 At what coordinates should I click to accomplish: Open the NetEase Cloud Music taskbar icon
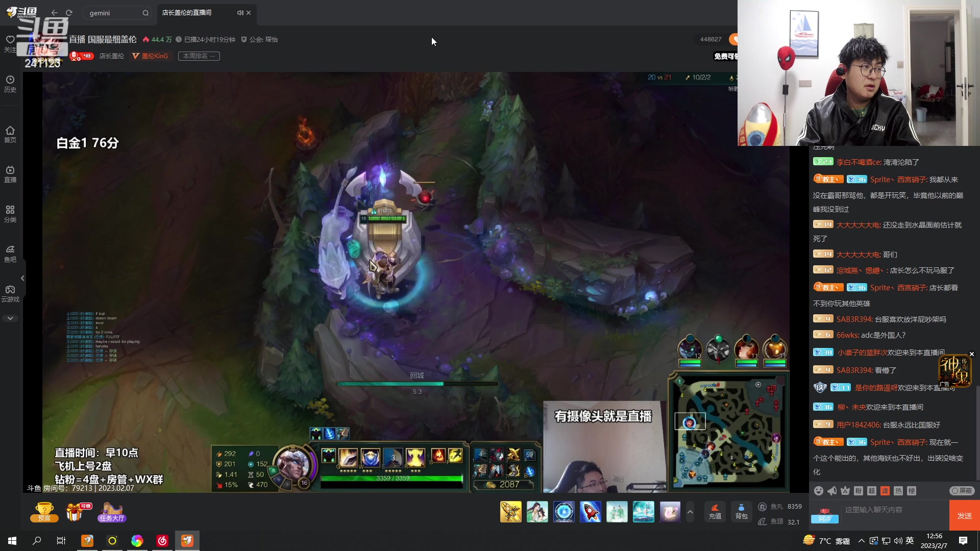tap(162, 541)
